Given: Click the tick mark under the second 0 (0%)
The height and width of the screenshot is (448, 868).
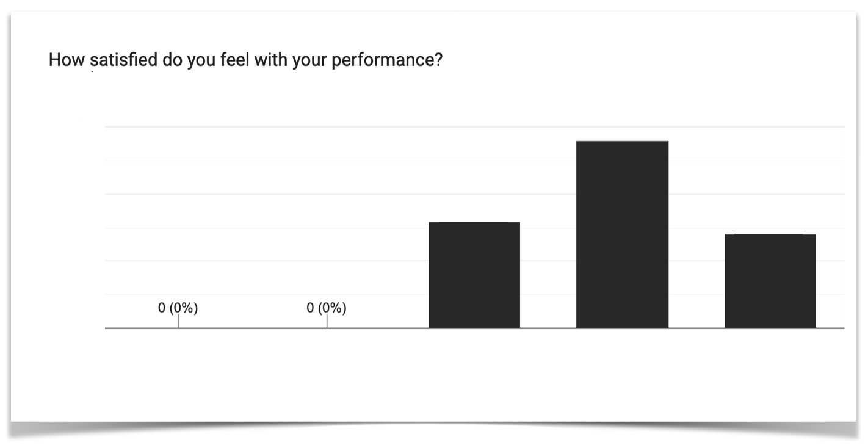Looking at the screenshot, I should [x=327, y=321].
